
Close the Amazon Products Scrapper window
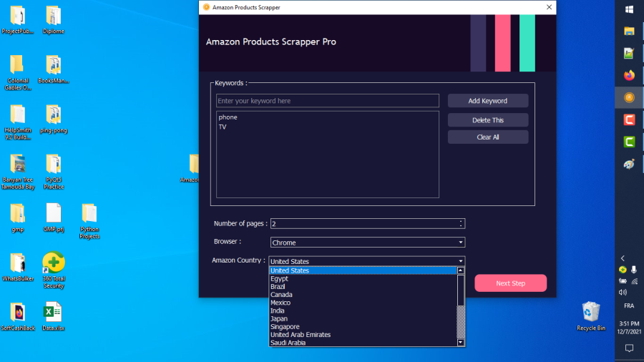(x=549, y=7)
